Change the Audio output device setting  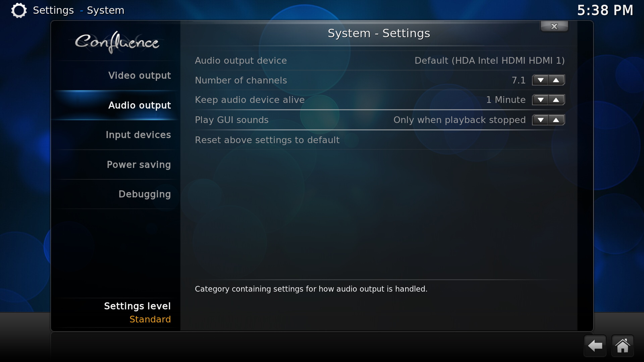point(380,61)
